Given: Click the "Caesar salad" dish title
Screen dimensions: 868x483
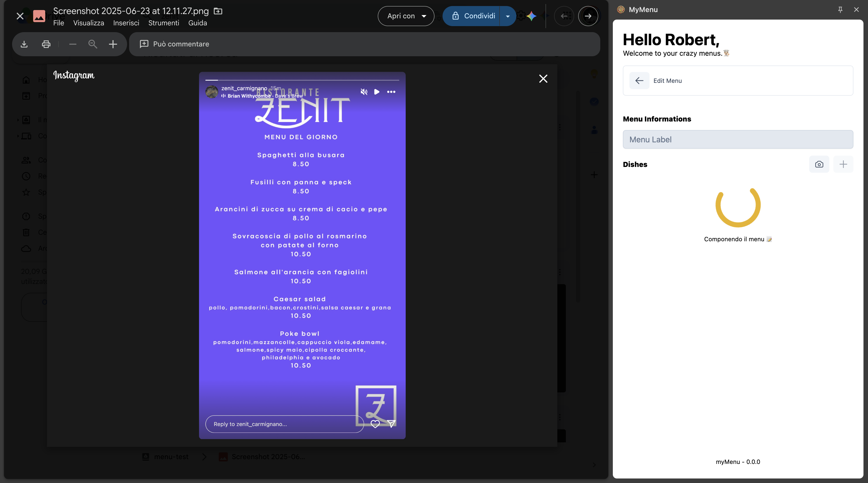Looking at the screenshot, I should [x=300, y=299].
